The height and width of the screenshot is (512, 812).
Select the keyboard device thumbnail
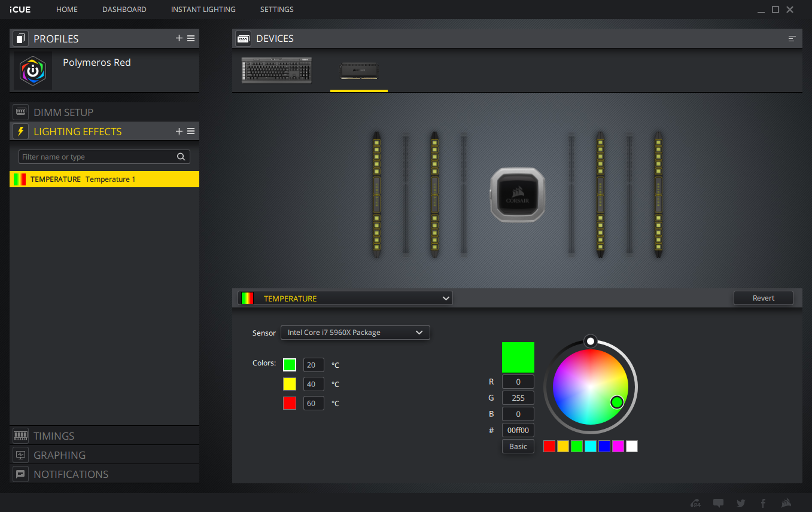pos(277,70)
